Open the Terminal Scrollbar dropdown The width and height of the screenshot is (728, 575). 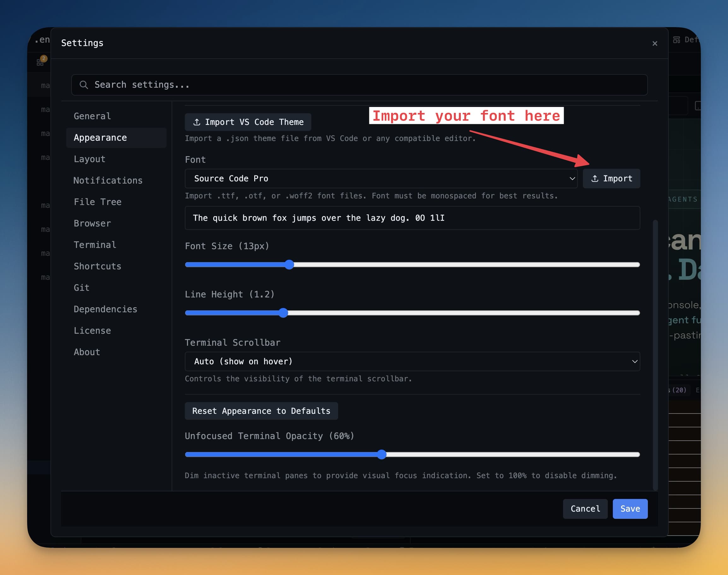(x=412, y=361)
